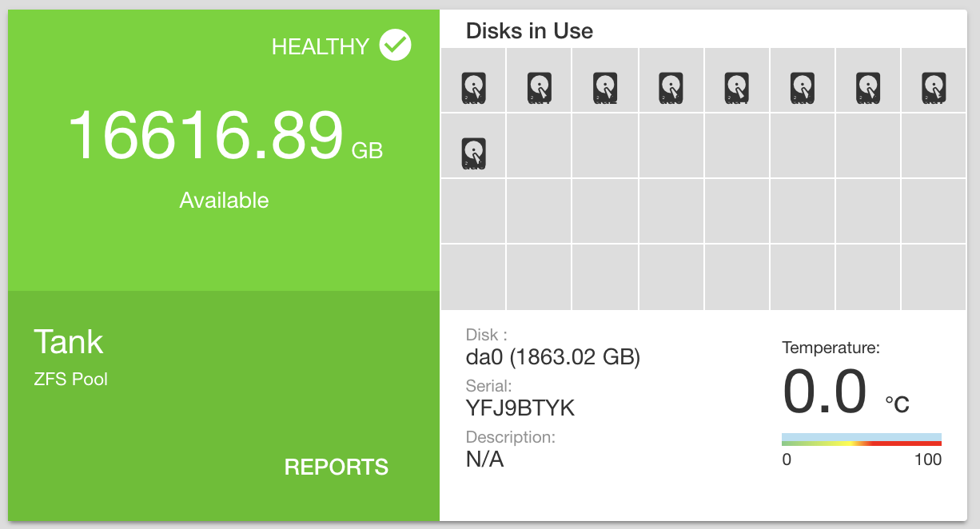Click the da8 disk icon

point(473,153)
